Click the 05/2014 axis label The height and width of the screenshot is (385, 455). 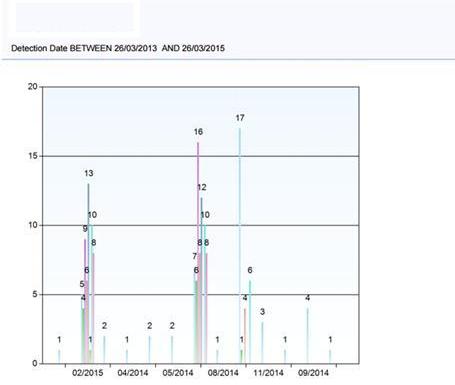(178, 373)
